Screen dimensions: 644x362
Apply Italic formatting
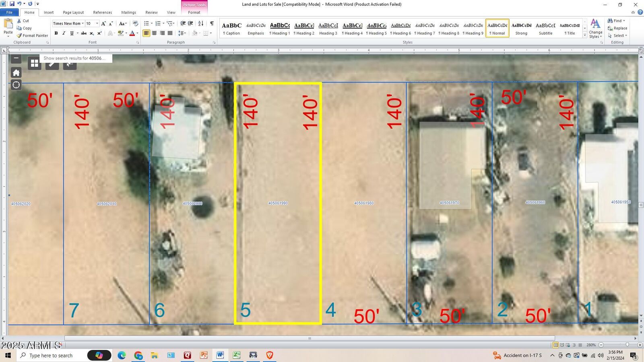click(64, 33)
